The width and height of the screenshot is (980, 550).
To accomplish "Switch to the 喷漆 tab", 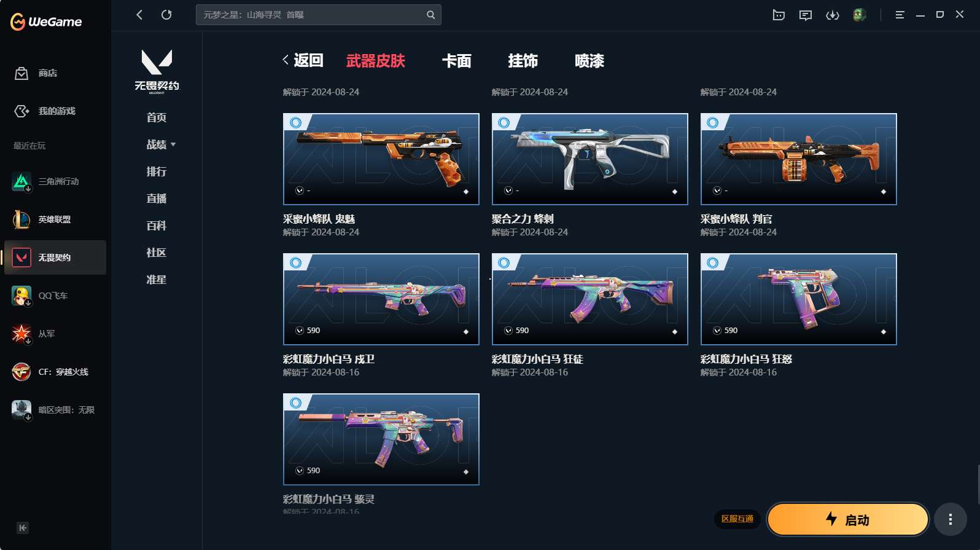I will tap(589, 61).
